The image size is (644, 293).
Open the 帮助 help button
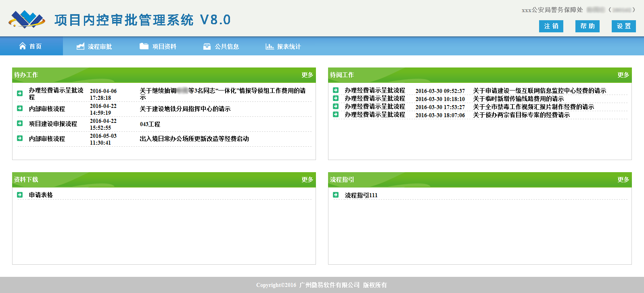pos(587,26)
